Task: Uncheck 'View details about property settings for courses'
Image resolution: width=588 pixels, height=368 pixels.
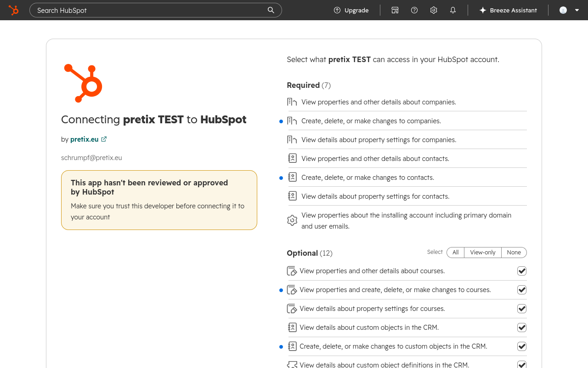Action: (522, 309)
